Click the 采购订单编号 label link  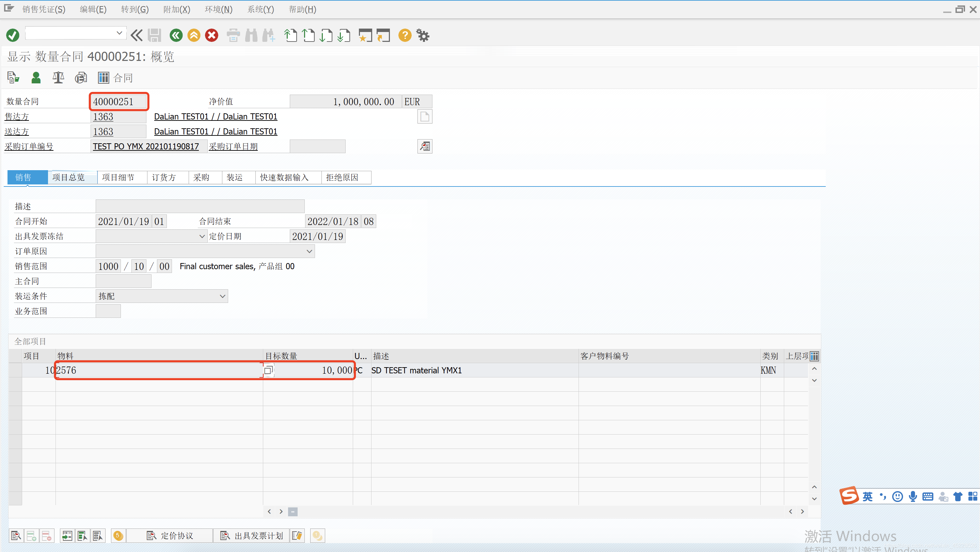29,146
